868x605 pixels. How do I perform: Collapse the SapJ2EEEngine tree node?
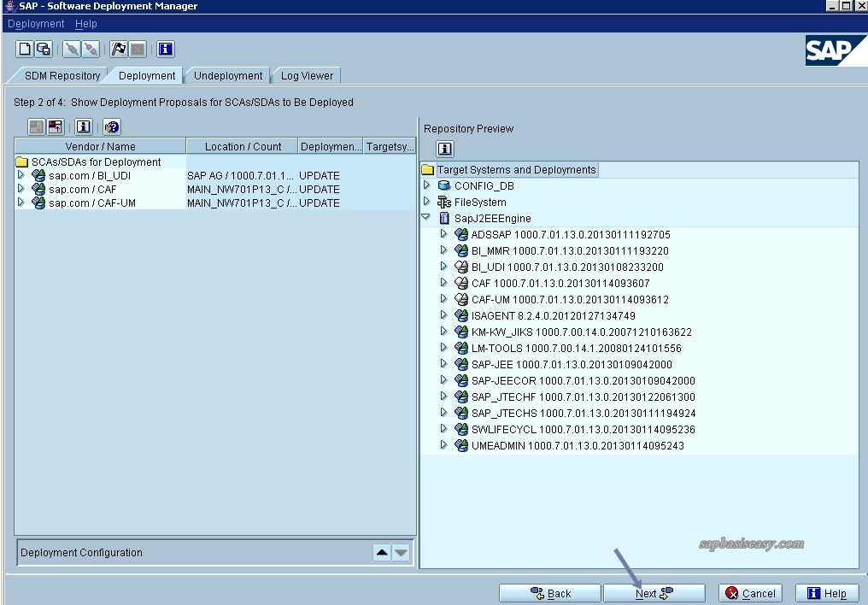(425, 217)
